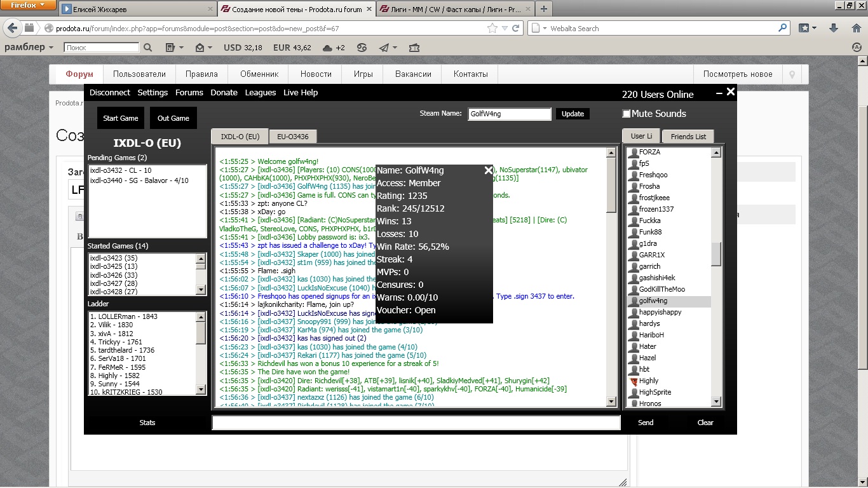Click the Rambler weather cloud icon
Image resolution: width=868 pixels, height=488 pixels.
327,48
